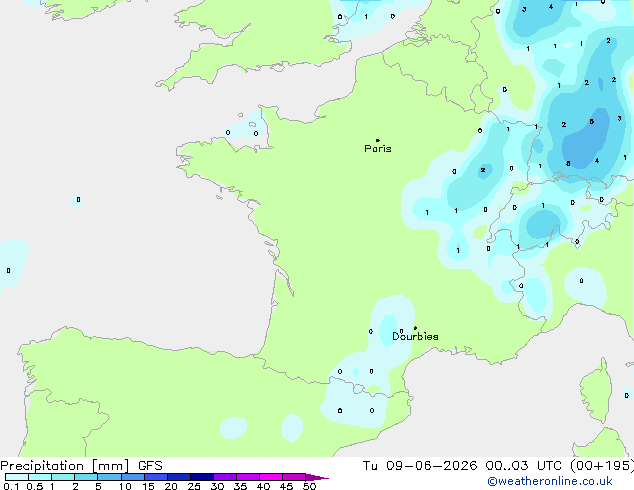Click the Precipitation [mm] title text
Viewport: 634px width, 490px height.
pos(65,466)
